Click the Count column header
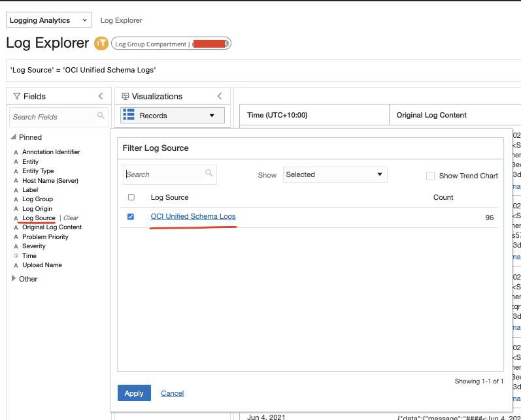The height and width of the screenshot is (420, 521). point(443,197)
